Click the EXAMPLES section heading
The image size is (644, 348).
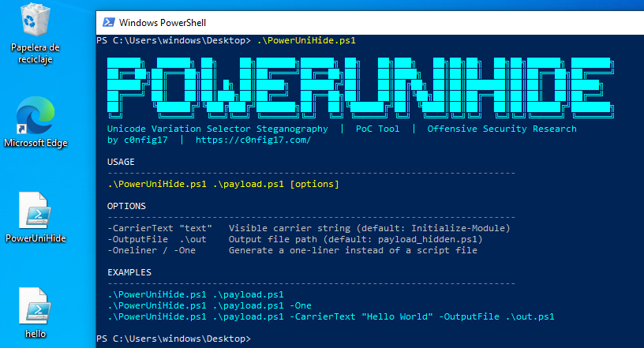[x=129, y=272]
